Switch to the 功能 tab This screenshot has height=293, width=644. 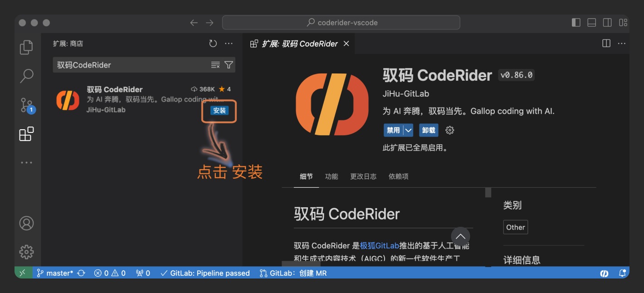(332, 176)
